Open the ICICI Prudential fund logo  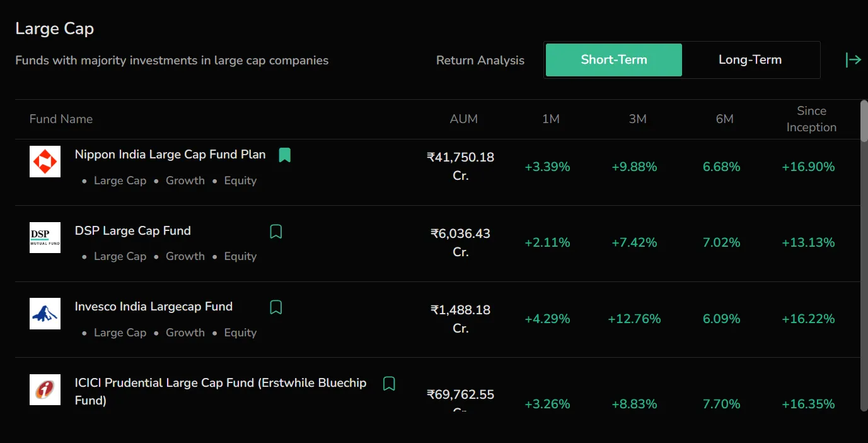click(x=45, y=389)
